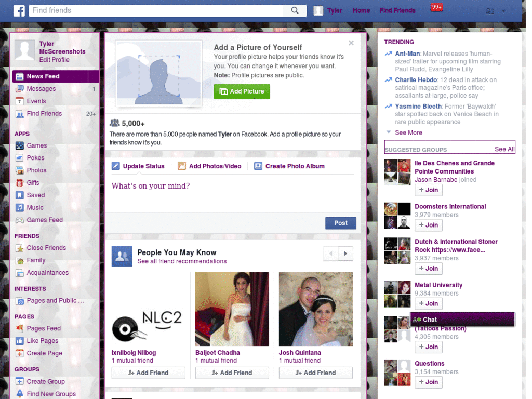Click the Messages sidebar icon

click(20, 89)
